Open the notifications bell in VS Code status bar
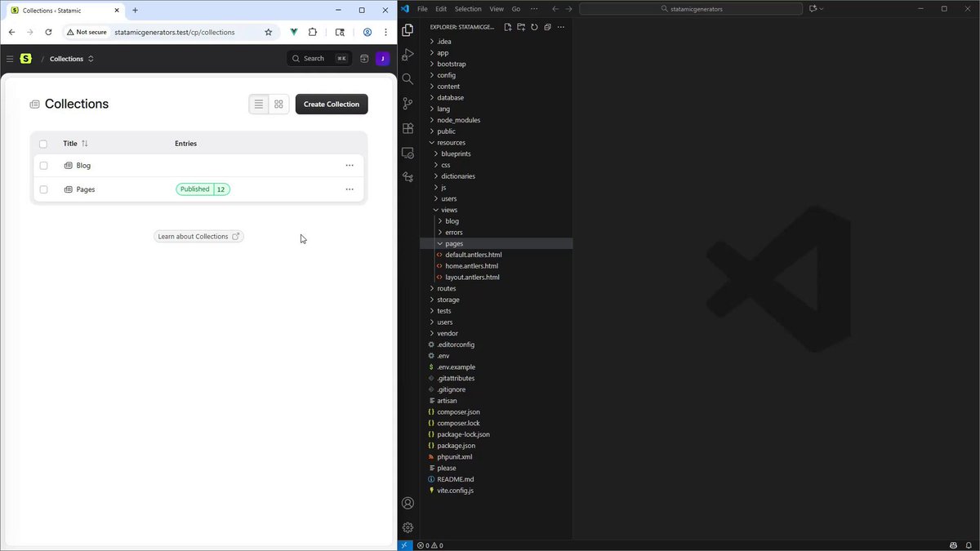The width and height of the screenshot is (980, 551). [970, 545]
